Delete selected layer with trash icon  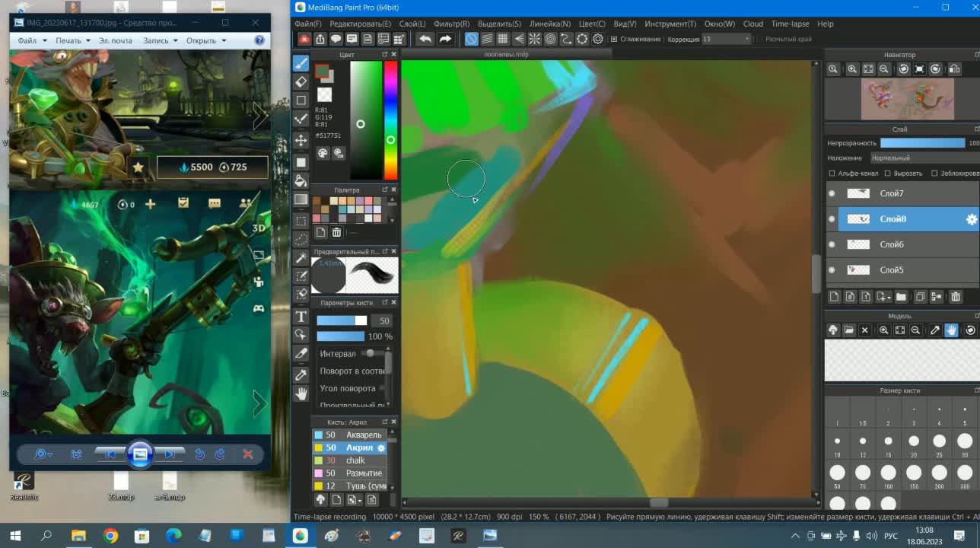[956, 297]
